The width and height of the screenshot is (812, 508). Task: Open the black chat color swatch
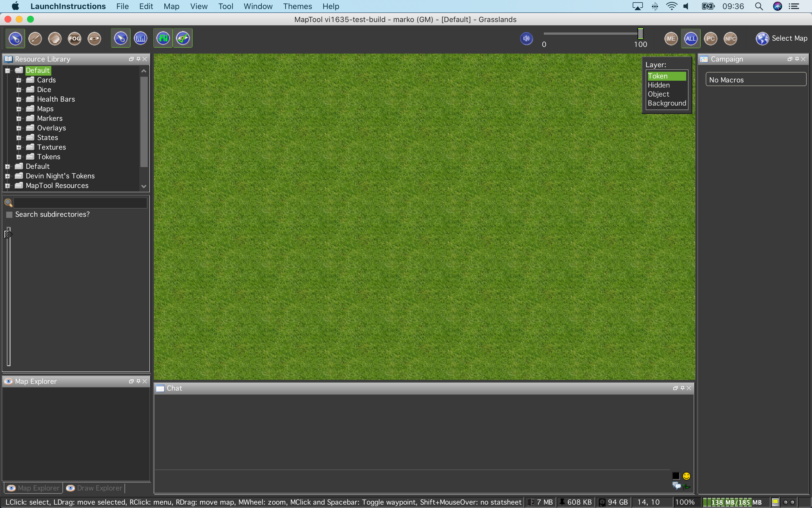coord(676,476)
